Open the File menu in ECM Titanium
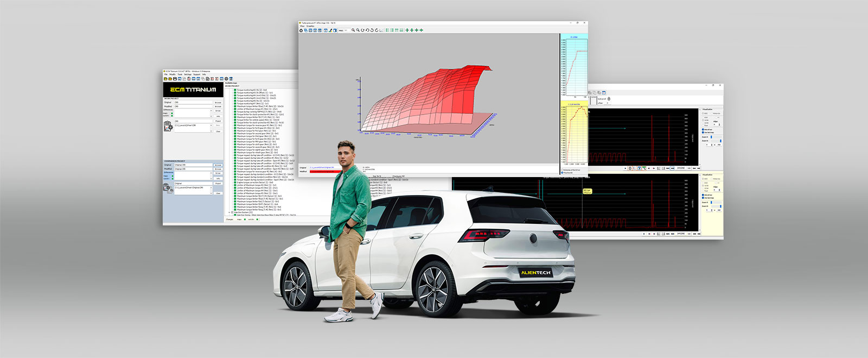The width and height of the screenshot is (868, 358). (x=166, y=74)
